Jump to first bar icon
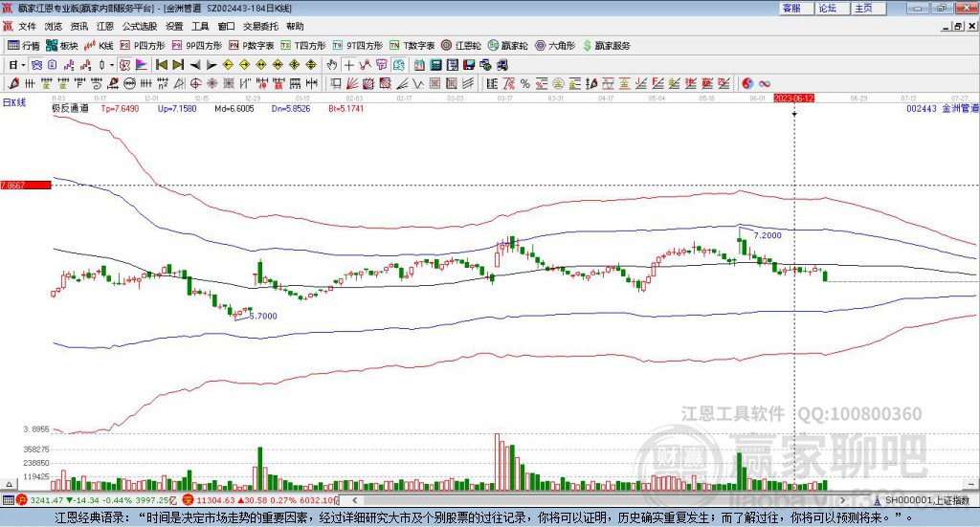The height and width of the screenshot is (527, 980). [x=161, y=65]
